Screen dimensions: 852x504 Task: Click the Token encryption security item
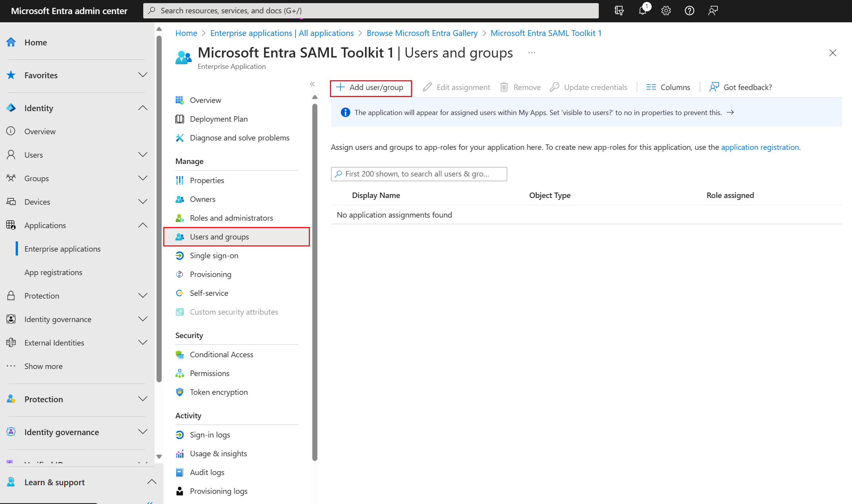[x=218, y=392]
